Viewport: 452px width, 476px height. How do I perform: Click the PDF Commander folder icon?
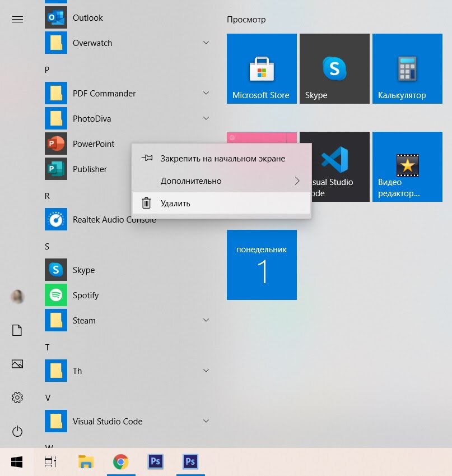click(56, 93)
